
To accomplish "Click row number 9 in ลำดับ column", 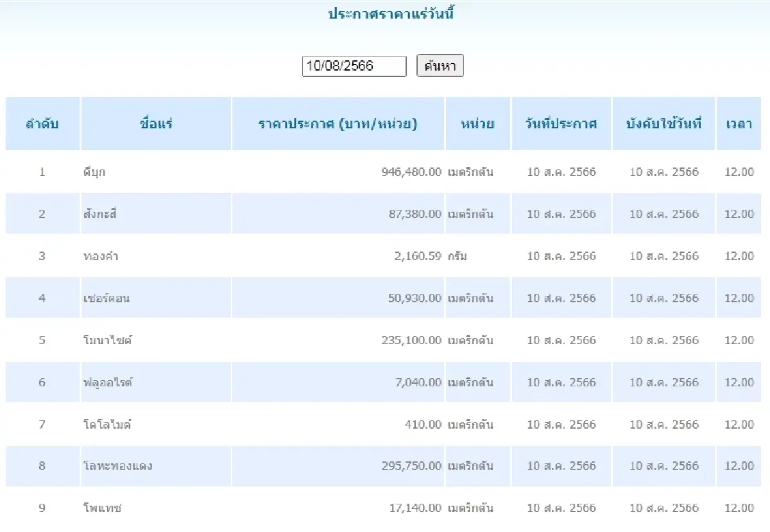I will pyautogui.click(x=42, y=509).
